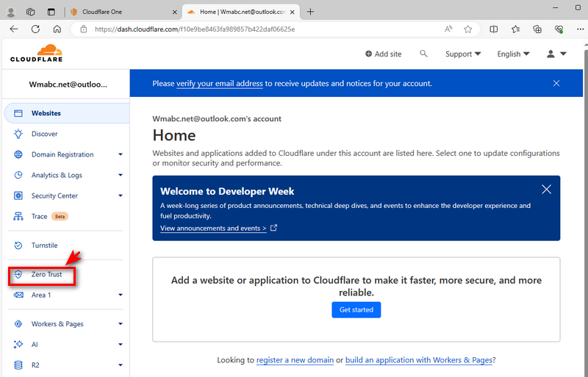Viewport: 588px width, 377px height.
Task: Click the R2 storage icon
Action: click(x=18, y=365)
